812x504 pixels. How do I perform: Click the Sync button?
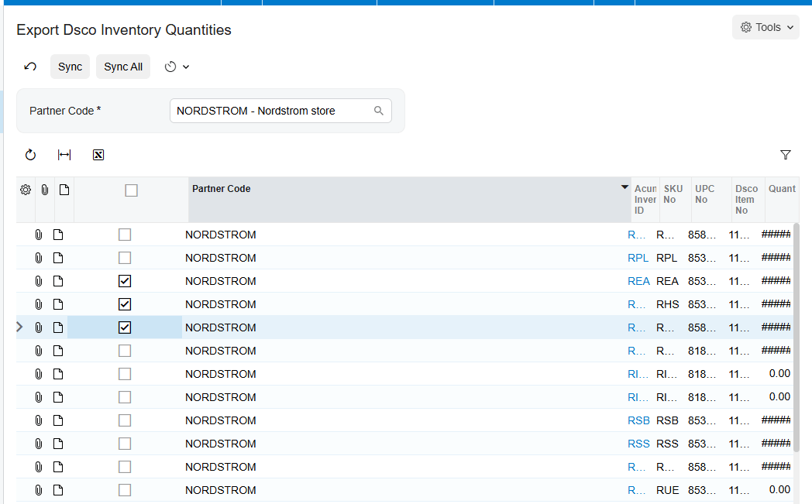70,67
